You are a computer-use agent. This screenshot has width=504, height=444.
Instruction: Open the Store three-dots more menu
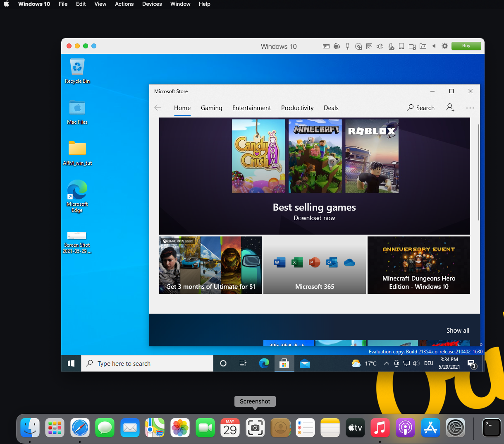coord(470,108)
